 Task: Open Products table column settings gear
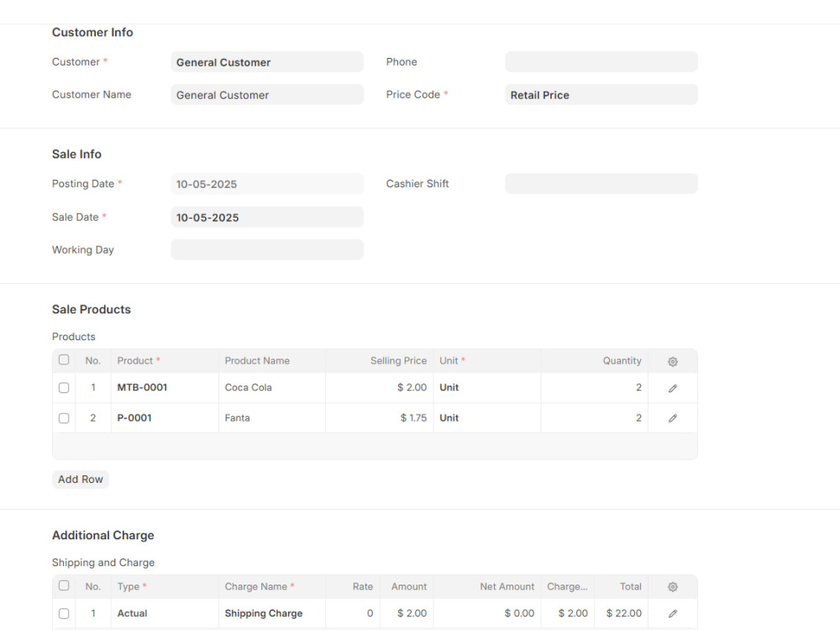pos(673,361)
